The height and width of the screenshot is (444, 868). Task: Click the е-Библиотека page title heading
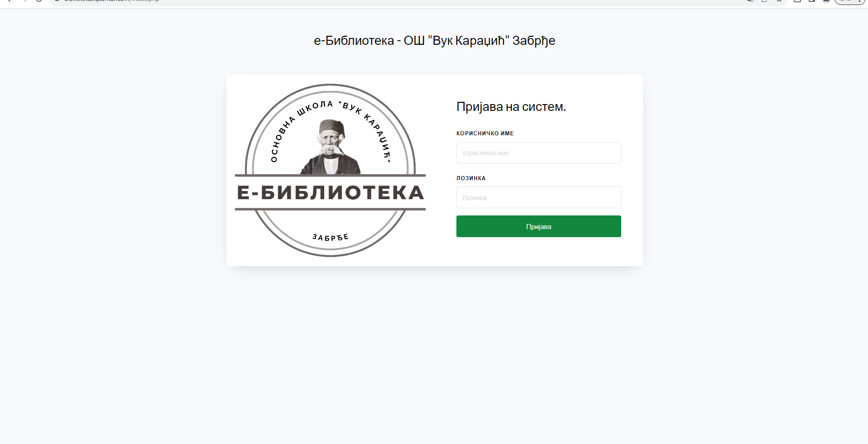[434, 41]
